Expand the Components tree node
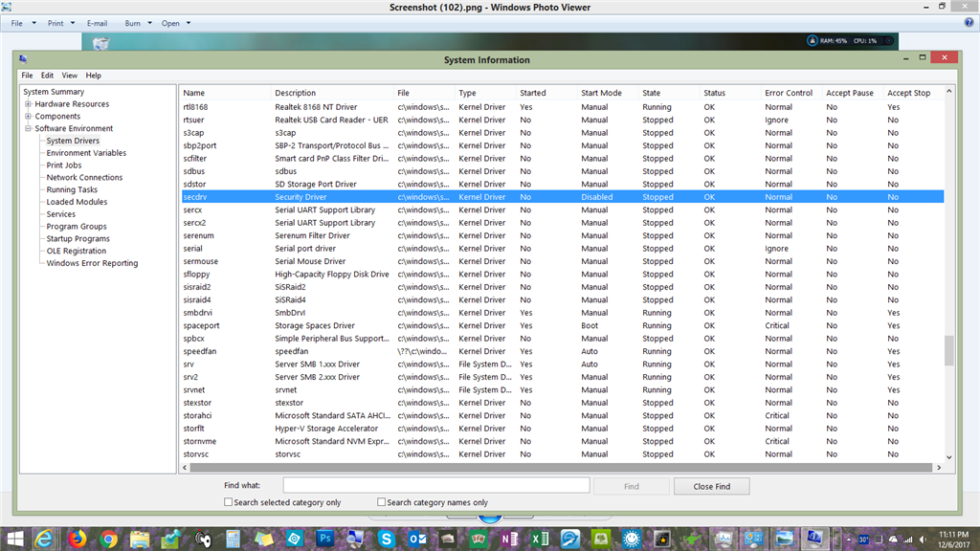Image resolution: width=980 pixels, height=551 pixels. pyautogui.click(x=28, y=116)
